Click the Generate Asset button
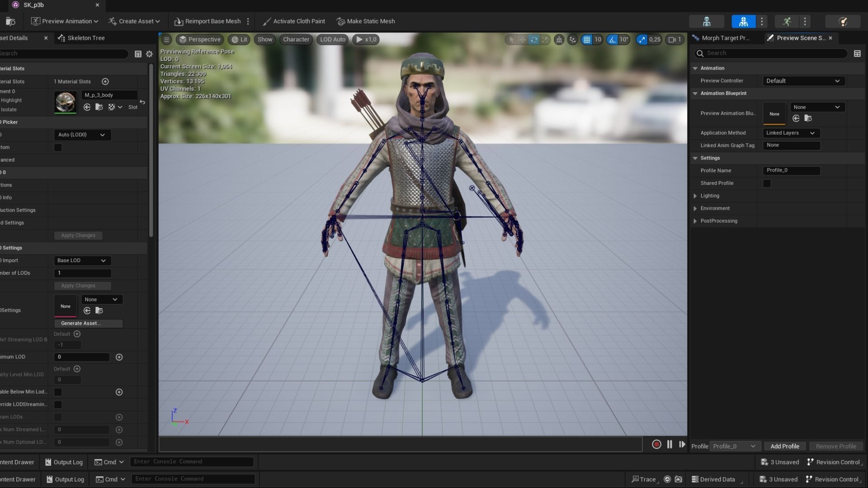 tap(88, 324)
